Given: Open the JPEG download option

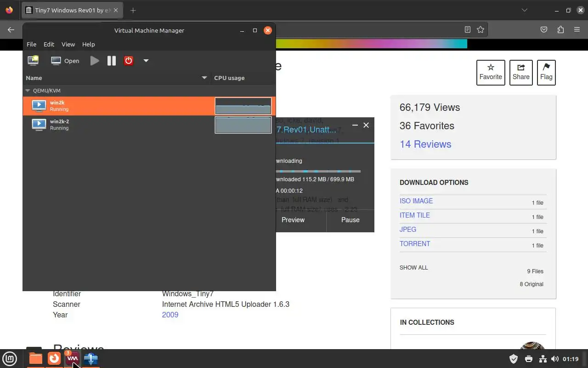Looking at the screenshot, I should tap(408, 230).
